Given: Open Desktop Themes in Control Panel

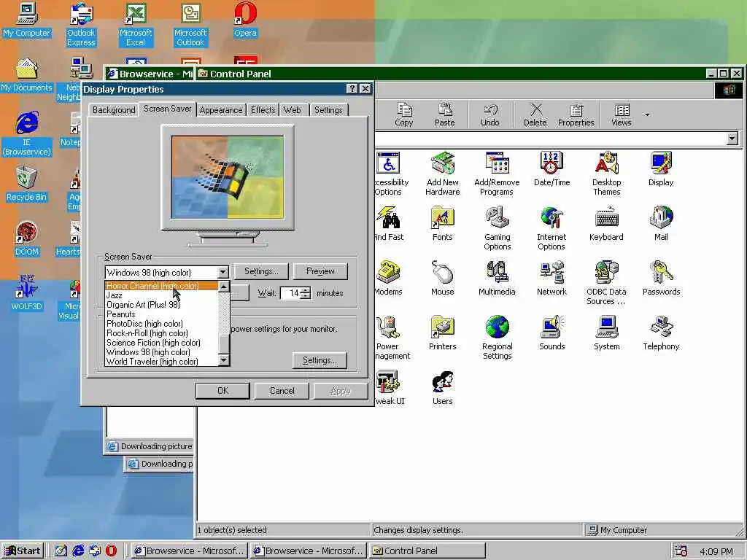Looking at the screenshot, I should pyautogui.click(x=606, y=174).
